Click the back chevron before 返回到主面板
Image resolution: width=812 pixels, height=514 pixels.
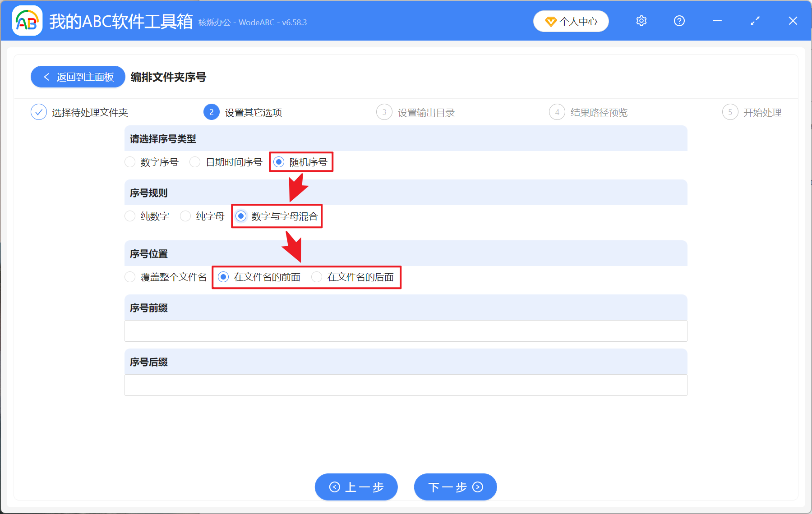point(46,77)
